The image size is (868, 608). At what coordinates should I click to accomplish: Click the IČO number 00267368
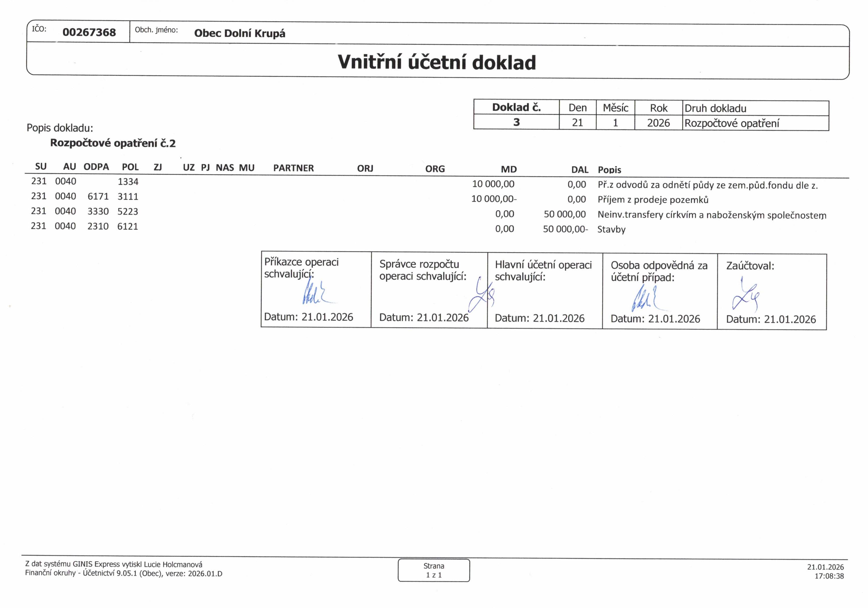pyautogui.click(x=89, y=32)
